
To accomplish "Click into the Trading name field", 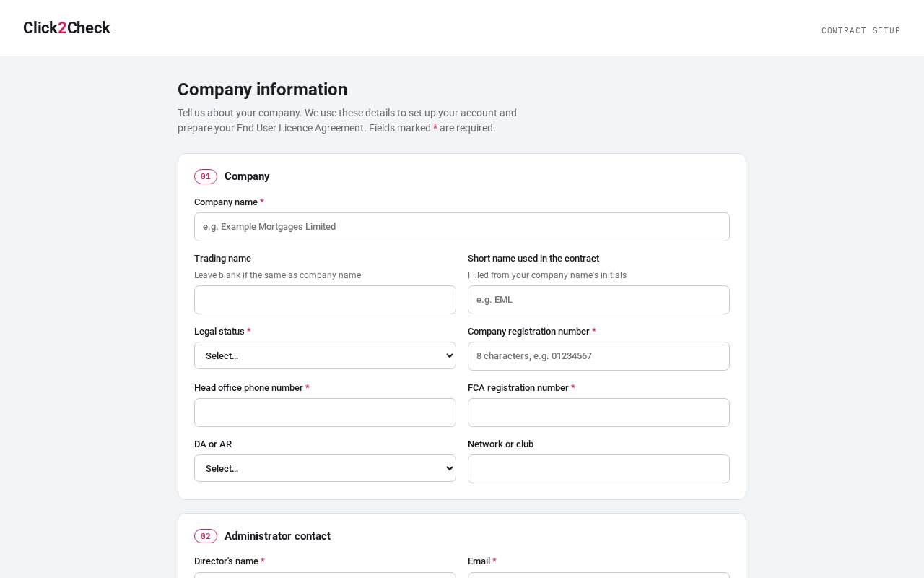I will pos(325,300).
